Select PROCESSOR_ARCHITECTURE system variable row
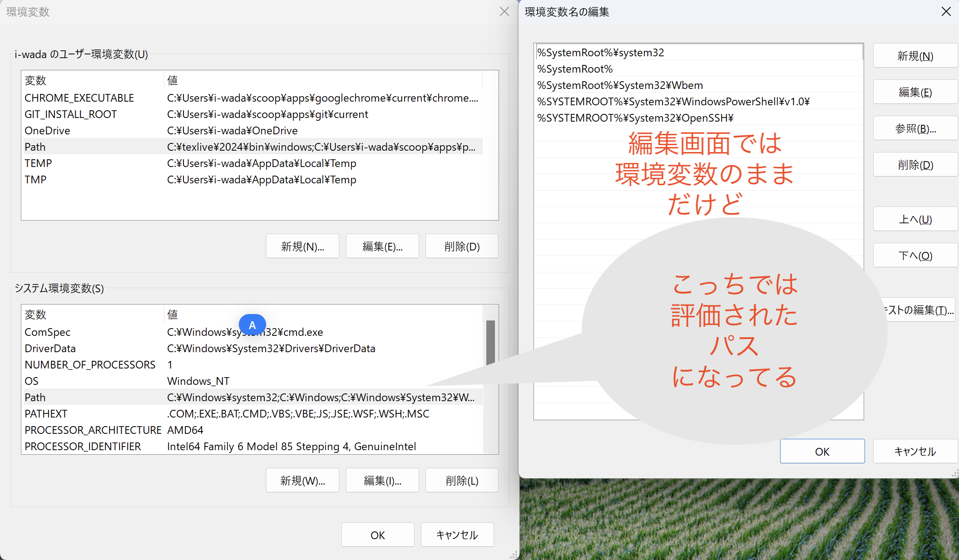The width and height of the screenshot is (959, 560). pyautogui.click(x=253, y=430)
